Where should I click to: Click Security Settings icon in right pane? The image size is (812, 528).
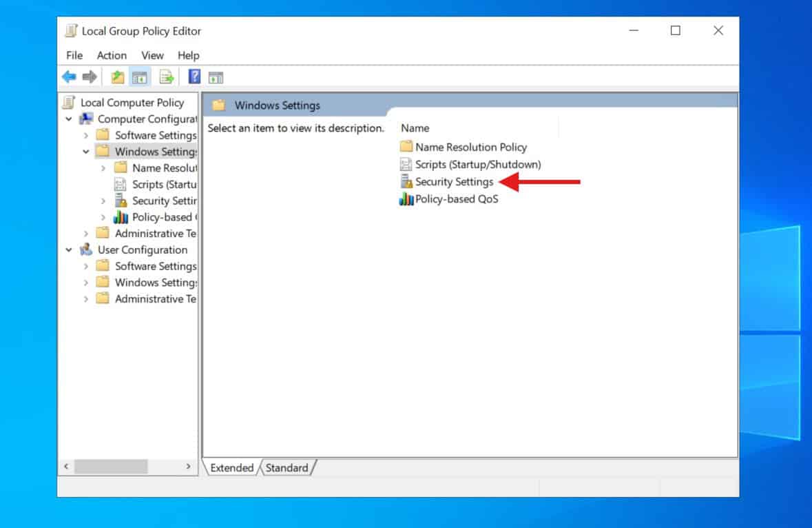click(406, 182)
